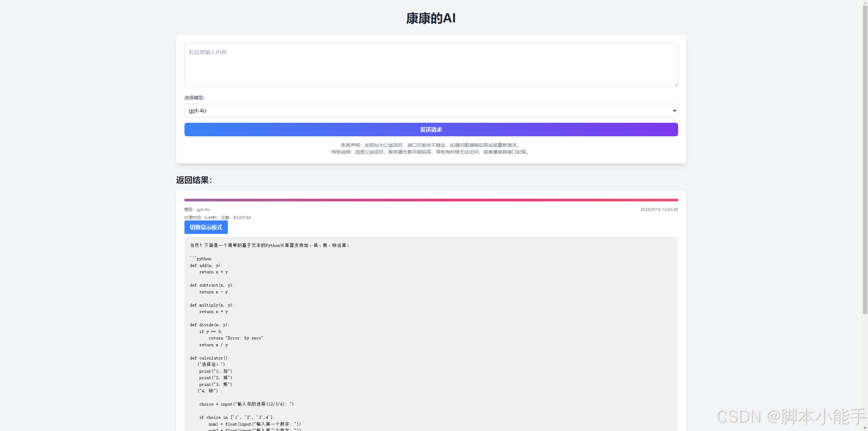Image resolution: width=868 pixels, height=431 pixels.
Task: Toggle display mode with 切换显示模式 button
Action: [x=206, y=227]
